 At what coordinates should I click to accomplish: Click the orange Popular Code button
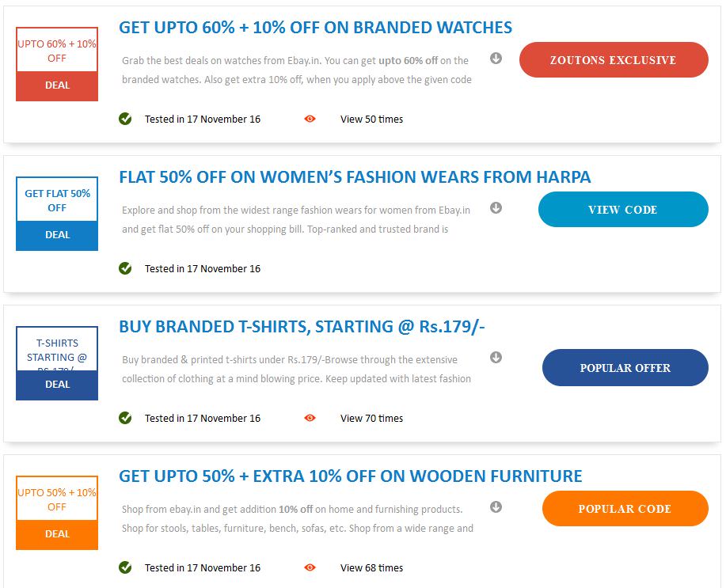(625, 508)
